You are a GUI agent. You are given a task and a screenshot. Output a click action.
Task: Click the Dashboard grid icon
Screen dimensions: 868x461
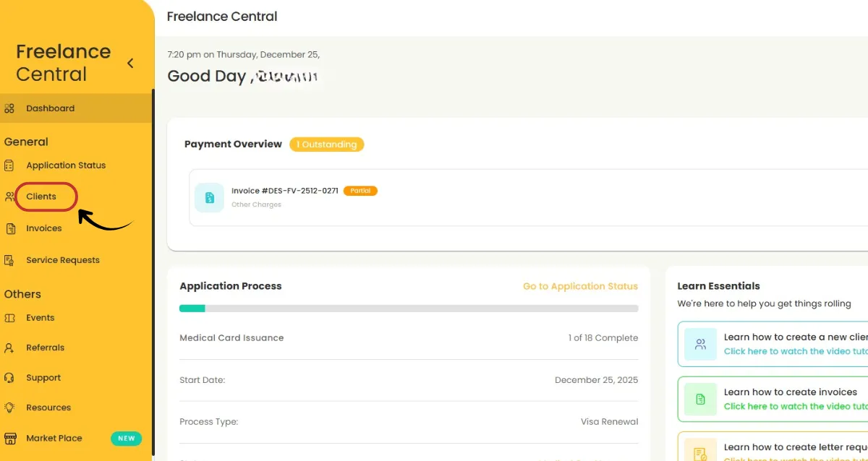click(x=9, y=108)
